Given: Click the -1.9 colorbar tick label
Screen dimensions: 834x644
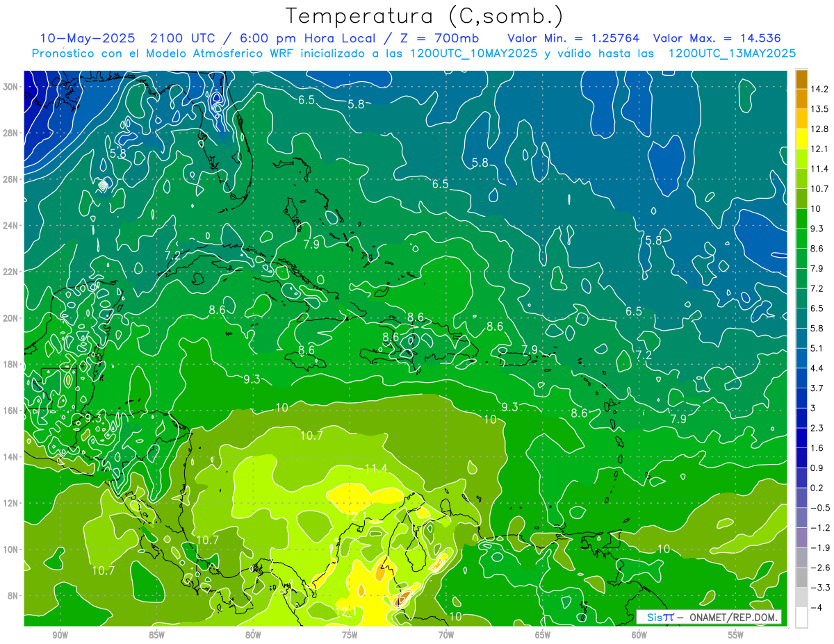Looking at the screenshot, I should (819, 547).
